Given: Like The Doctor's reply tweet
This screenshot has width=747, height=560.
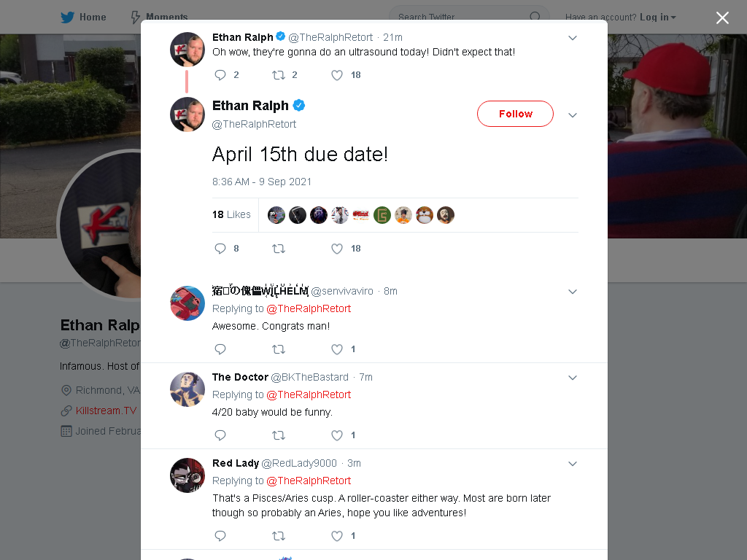Looking at the screenshot, I should coord(337,435).
